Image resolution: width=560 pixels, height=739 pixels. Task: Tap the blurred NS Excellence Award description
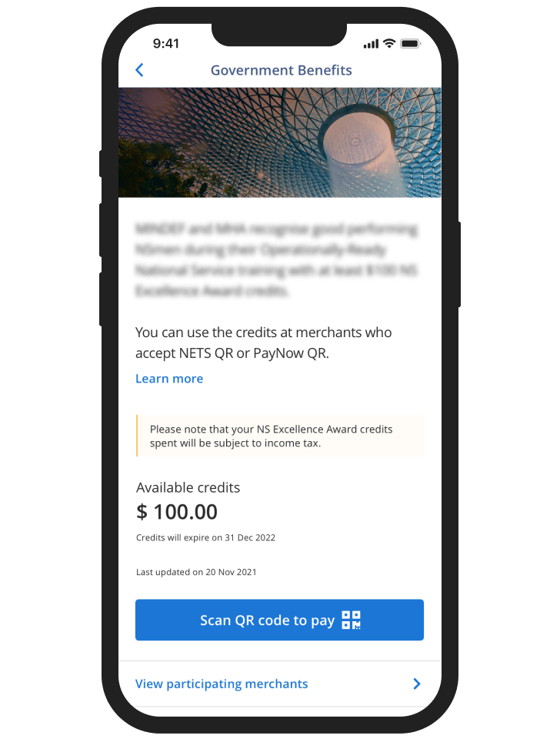[277, 258]
